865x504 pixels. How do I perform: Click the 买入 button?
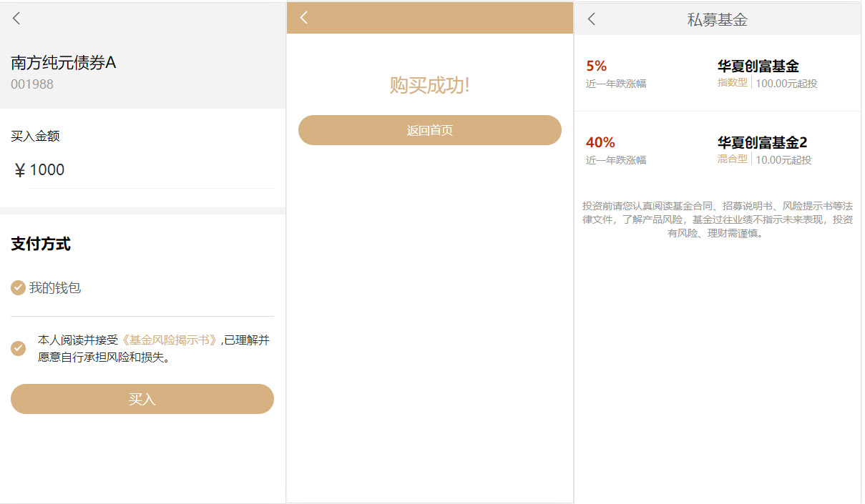point(142,399)
